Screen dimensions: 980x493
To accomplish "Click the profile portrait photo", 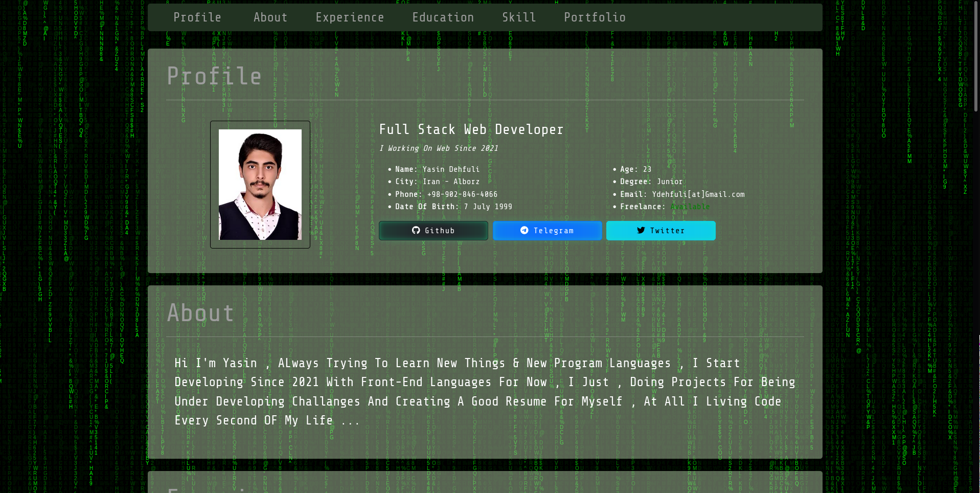I will click(x=260, y=185).
